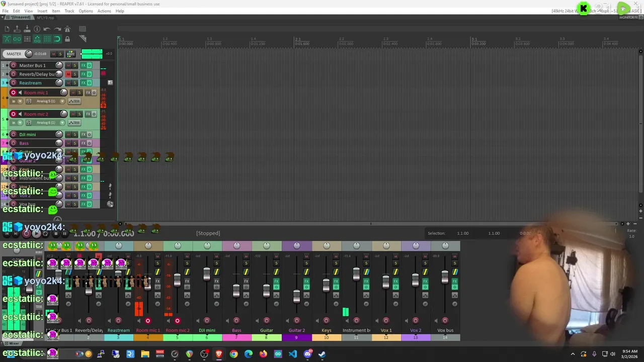Adjust master volume knob
The height and width of the screenshot is (362, 644).
click(28, 54)
